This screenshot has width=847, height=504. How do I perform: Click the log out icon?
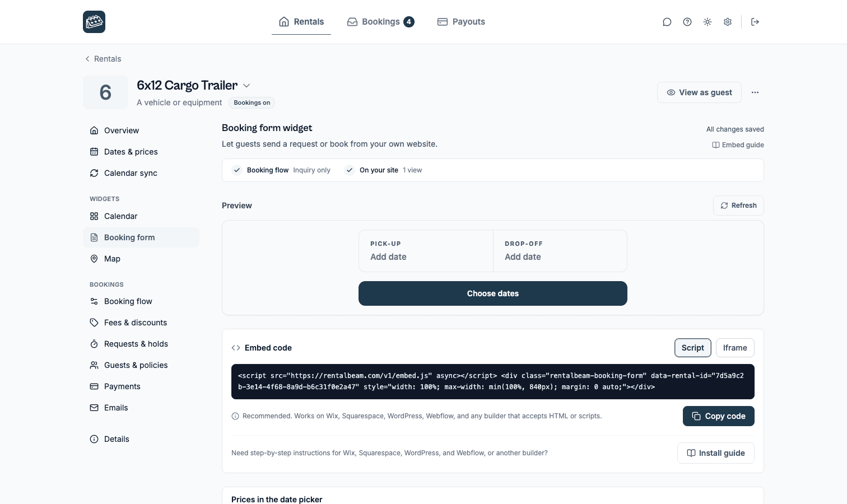[x=755, y=22]
